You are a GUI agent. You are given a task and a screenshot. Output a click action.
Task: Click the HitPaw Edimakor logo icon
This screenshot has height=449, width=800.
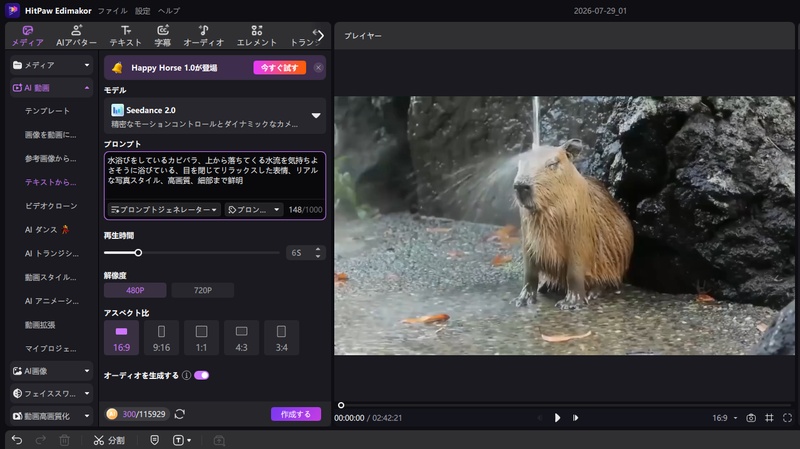pos(13,10)
